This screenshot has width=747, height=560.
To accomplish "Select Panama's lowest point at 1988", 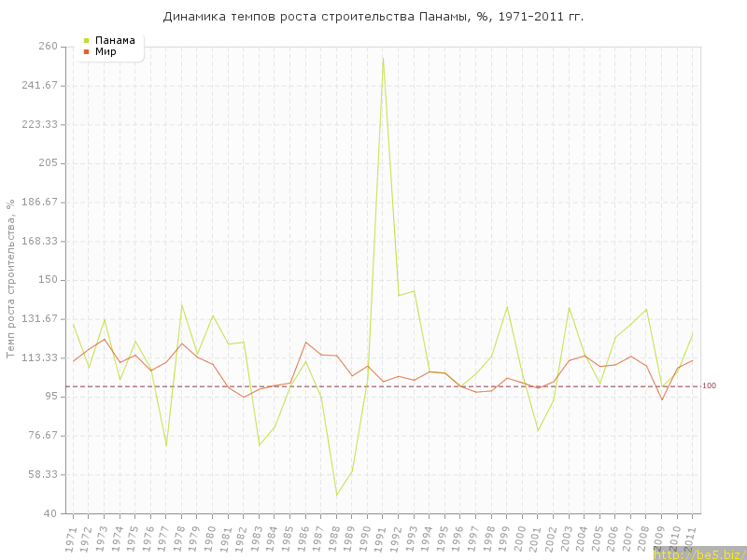I will pos(336,495).
